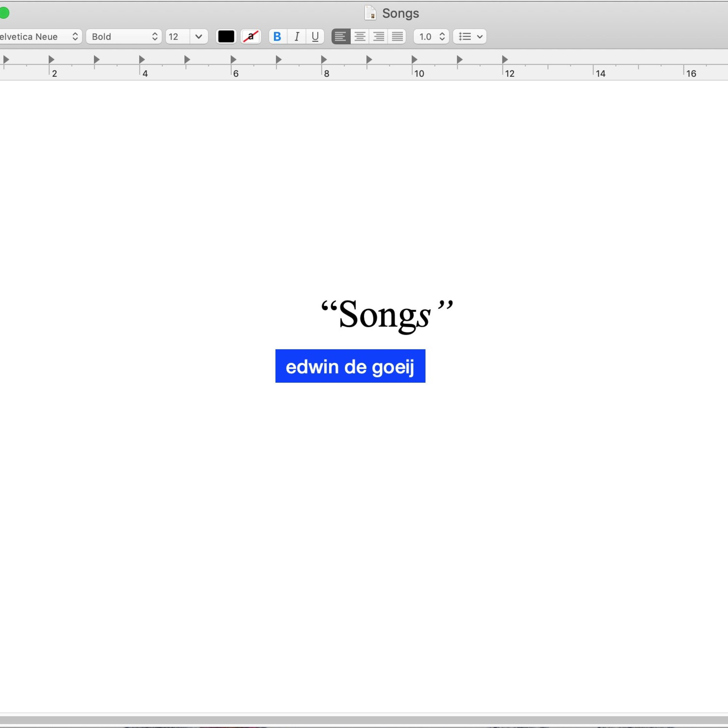Click the green zoom window button

[4, 13]
